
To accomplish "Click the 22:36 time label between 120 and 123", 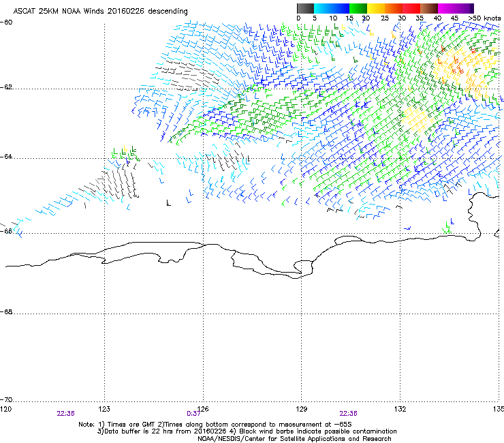I will point(66,414).
